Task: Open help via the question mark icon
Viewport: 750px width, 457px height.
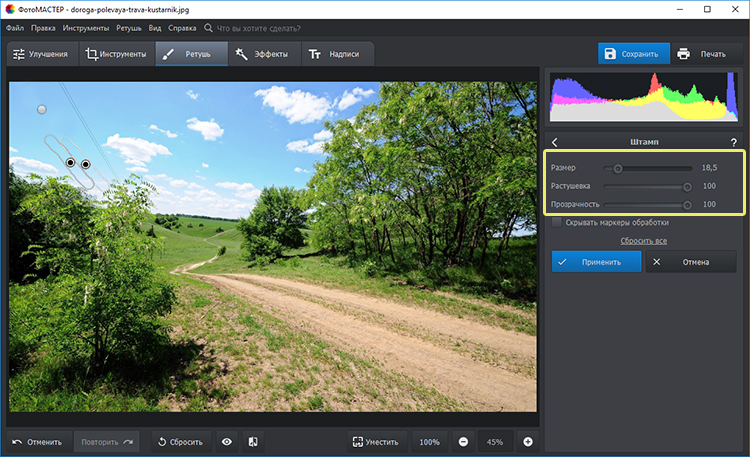Action: (x=733, y=142)
